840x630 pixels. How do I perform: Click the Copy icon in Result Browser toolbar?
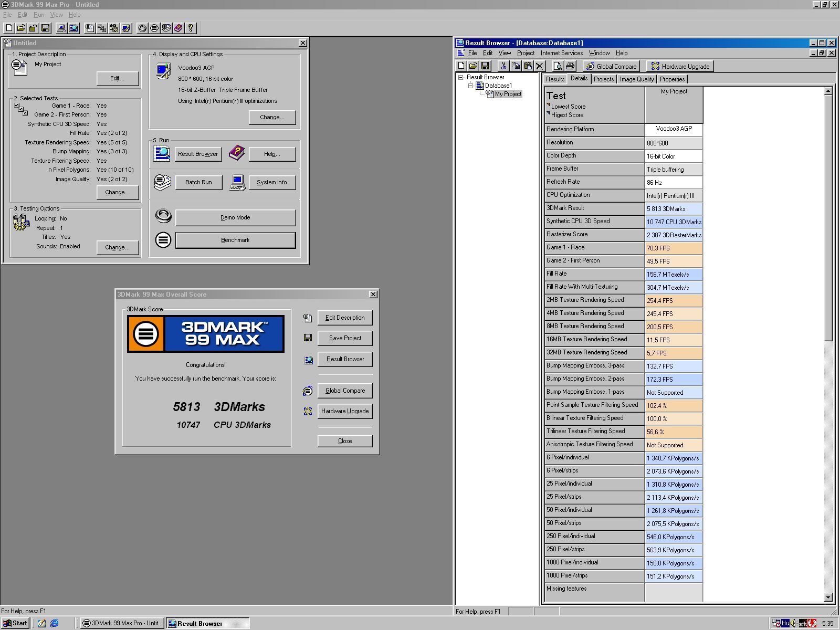point(516,66)
